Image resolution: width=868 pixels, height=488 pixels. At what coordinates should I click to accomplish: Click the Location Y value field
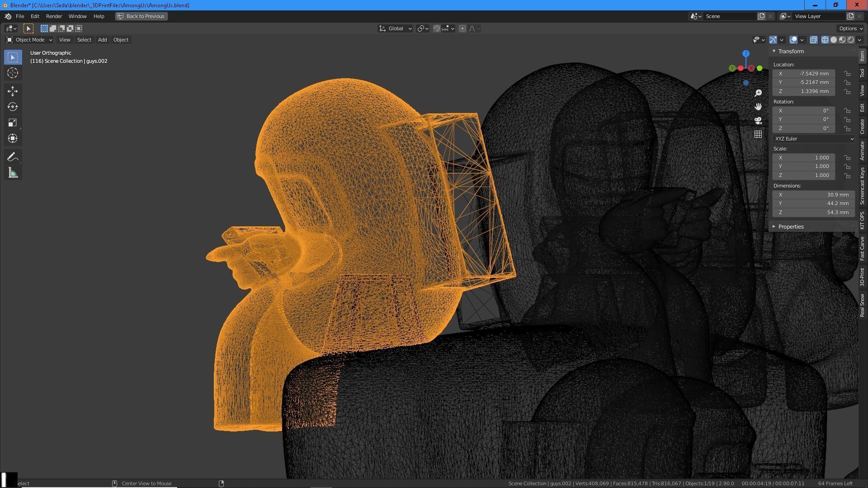click(x=804, y=83)
